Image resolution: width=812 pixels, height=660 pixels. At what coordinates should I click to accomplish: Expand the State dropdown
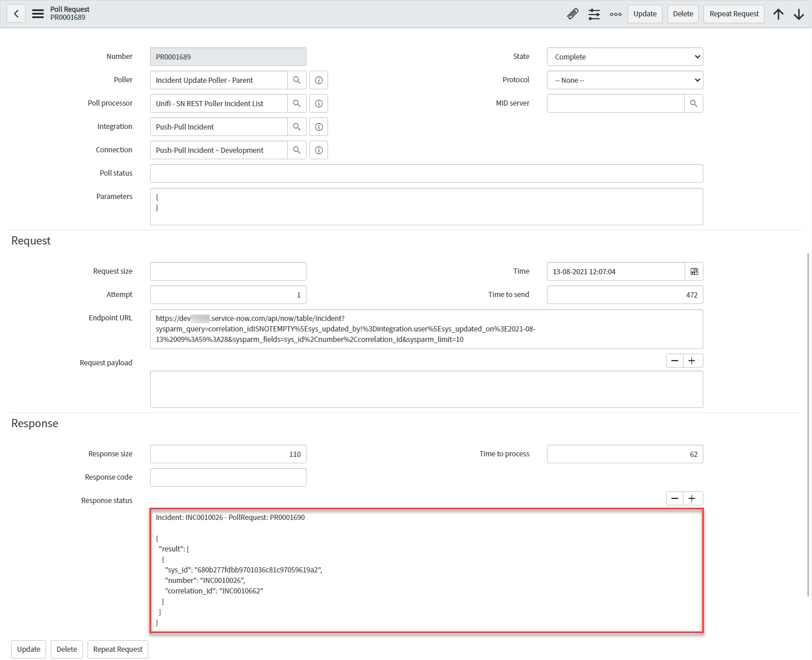[x=625, y=57]
